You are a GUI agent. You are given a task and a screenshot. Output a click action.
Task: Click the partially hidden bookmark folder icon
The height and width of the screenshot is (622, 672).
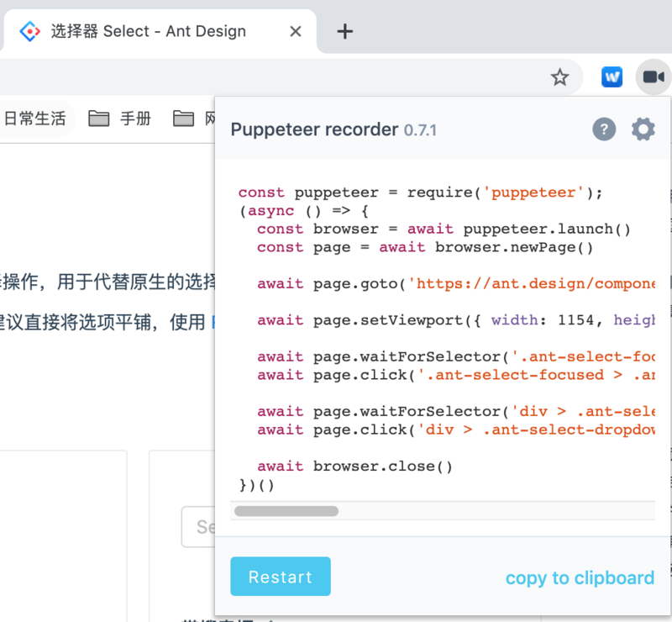(x=183, y=119)
